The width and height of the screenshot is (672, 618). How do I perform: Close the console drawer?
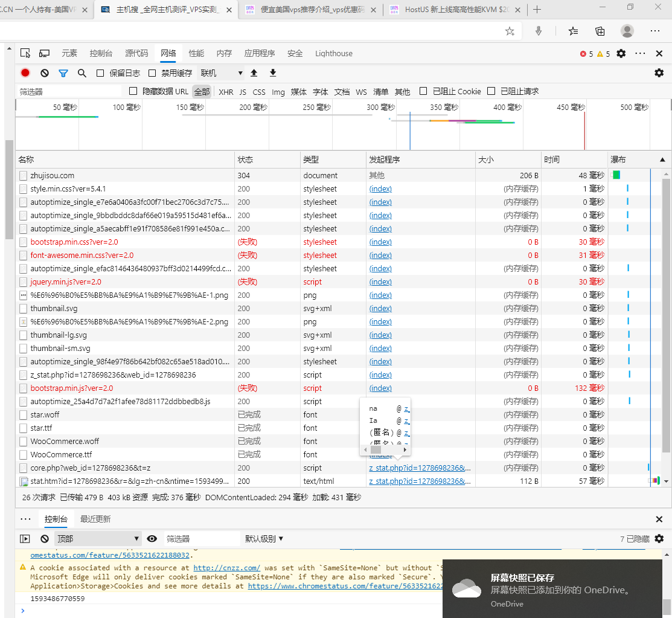point(659,520)
